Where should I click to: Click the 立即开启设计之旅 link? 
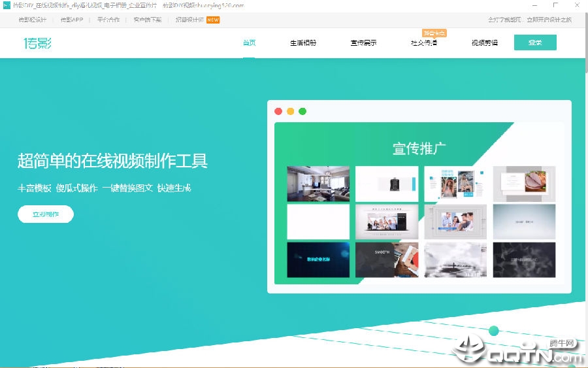(549, 20)
